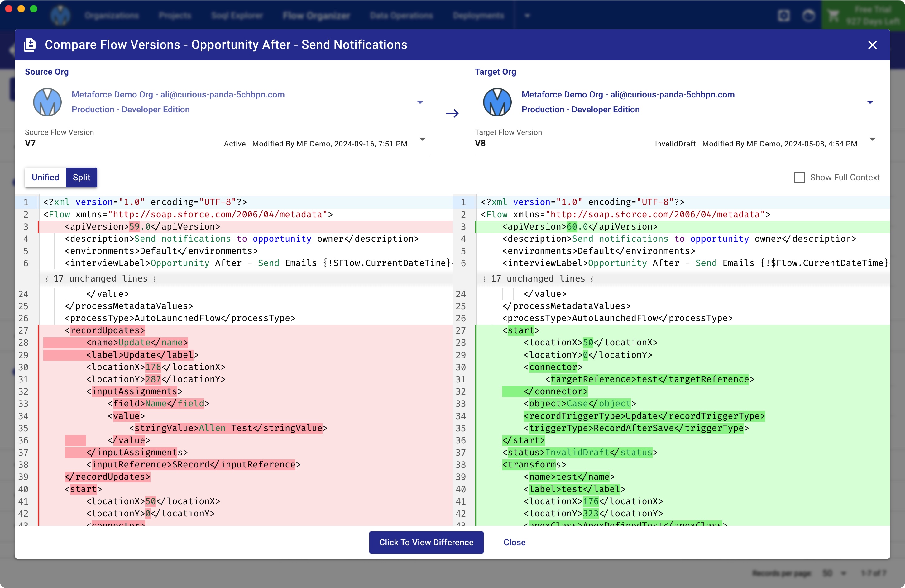Expand the top navigation more-options arrow
905x588 pixels.
527,16
